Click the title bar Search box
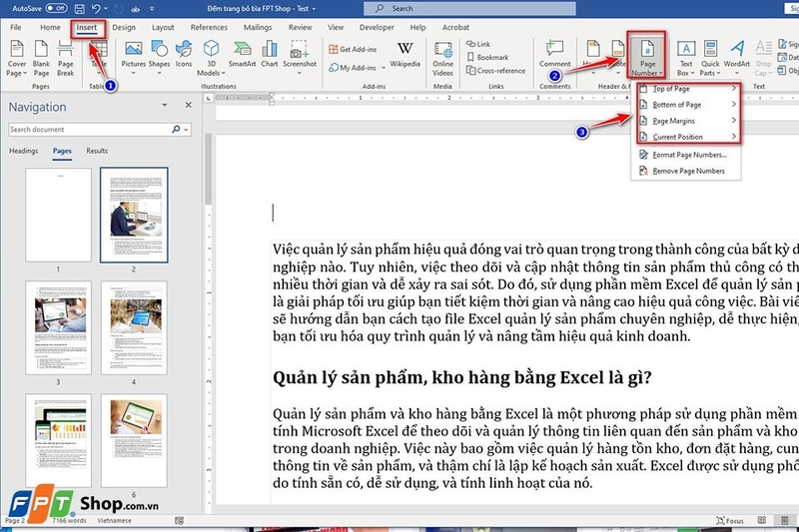 point(469,8)
